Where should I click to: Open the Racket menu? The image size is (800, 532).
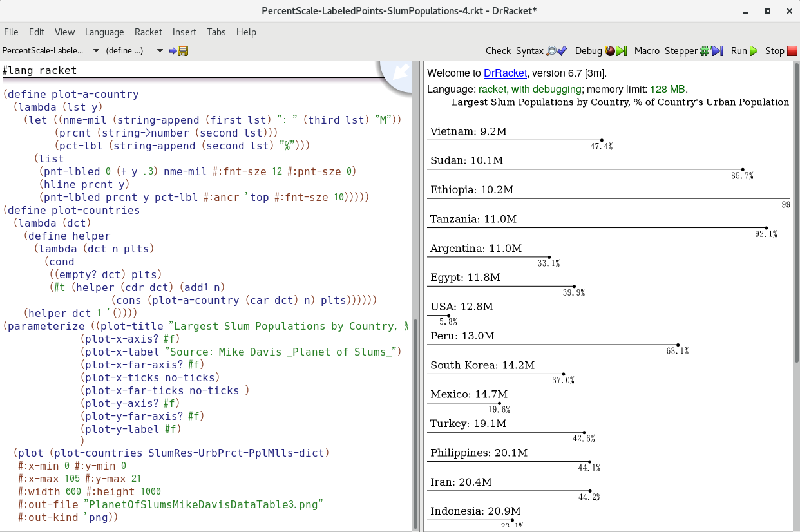click(x=148, y=32)
